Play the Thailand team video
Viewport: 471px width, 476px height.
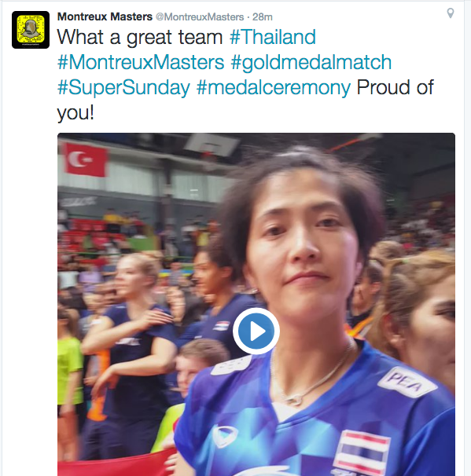pyautogui.click(x=256, y=331)
